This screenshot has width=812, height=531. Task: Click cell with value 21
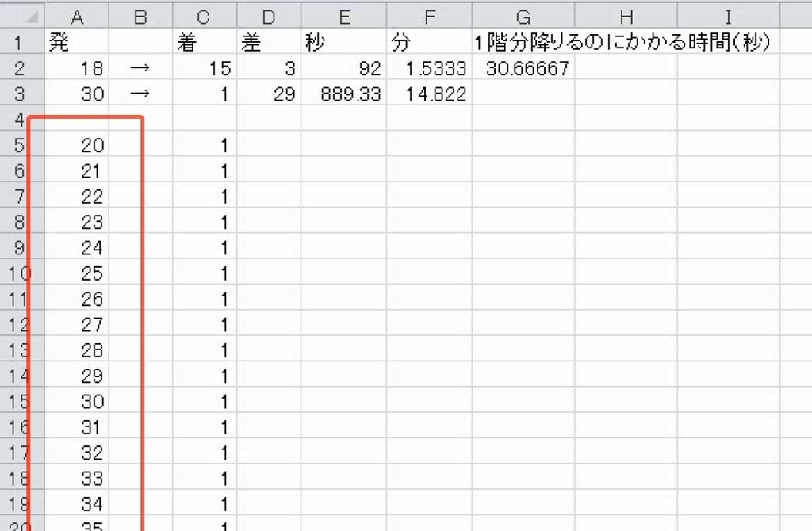click(77, 170)
